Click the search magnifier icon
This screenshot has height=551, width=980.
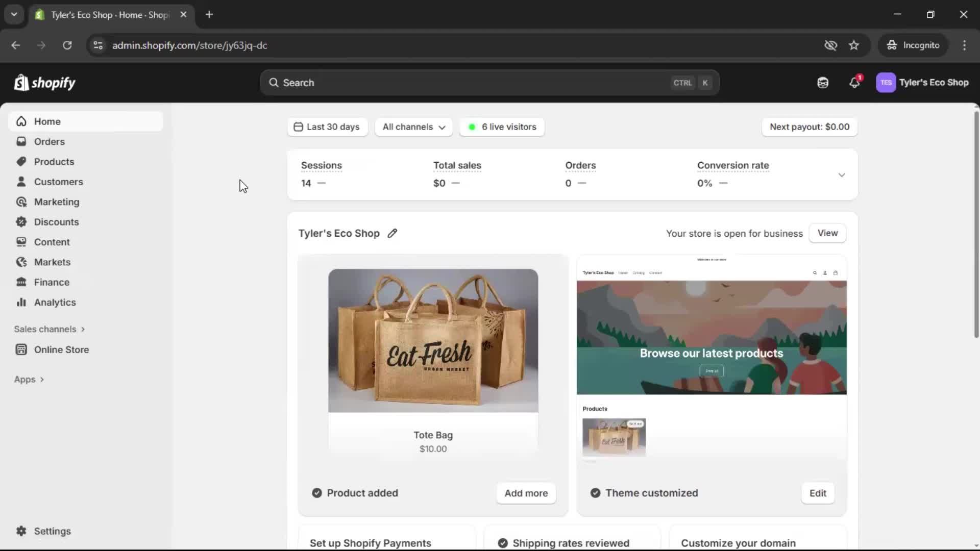point(274,83)
